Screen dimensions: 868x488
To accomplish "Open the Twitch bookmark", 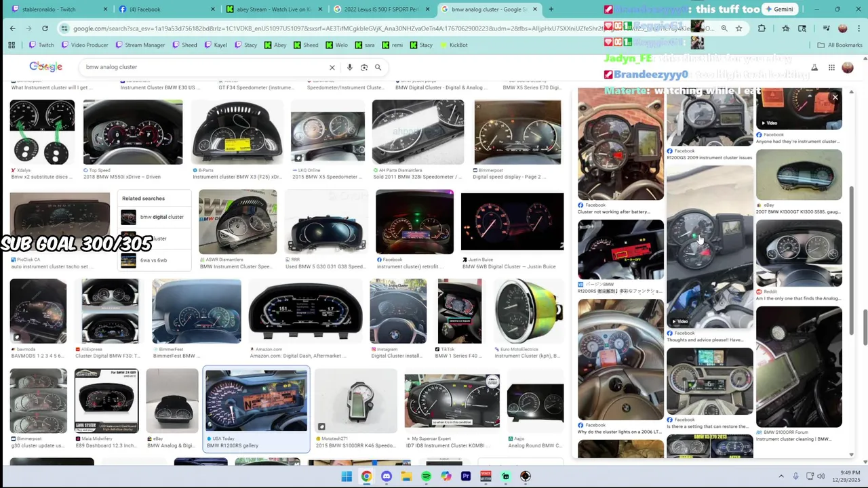I will point(41,45).
